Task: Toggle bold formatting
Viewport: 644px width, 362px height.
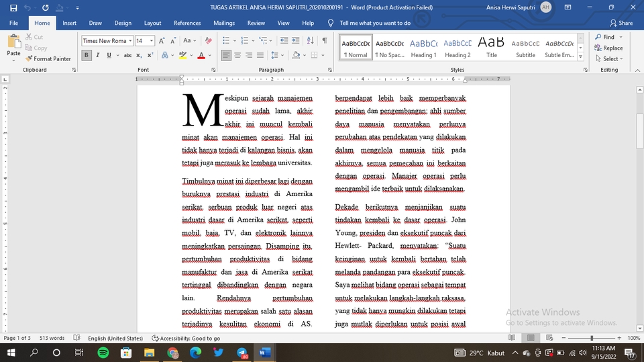Action: pyautogui.click(x=87, y=55)
